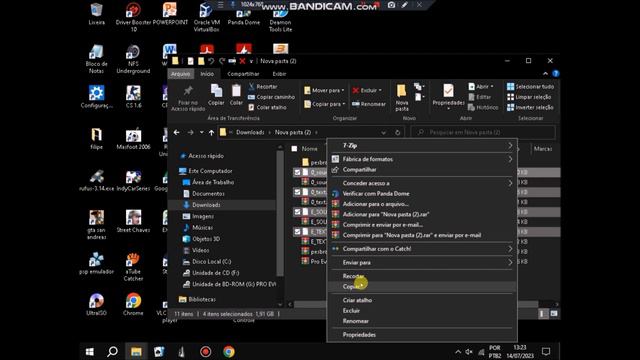Uncheck the 0_text file row checkbox
640x360 pixels.
tap(297, 192)
